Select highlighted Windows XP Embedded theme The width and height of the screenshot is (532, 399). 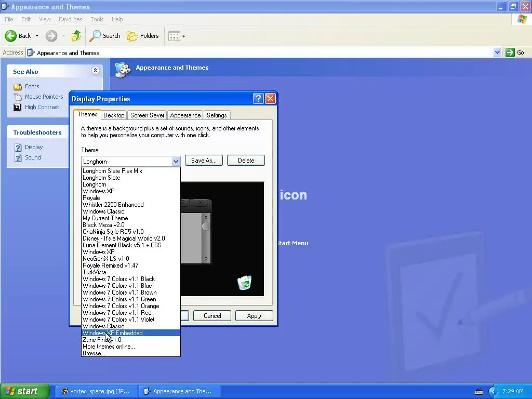coord(131,333)
